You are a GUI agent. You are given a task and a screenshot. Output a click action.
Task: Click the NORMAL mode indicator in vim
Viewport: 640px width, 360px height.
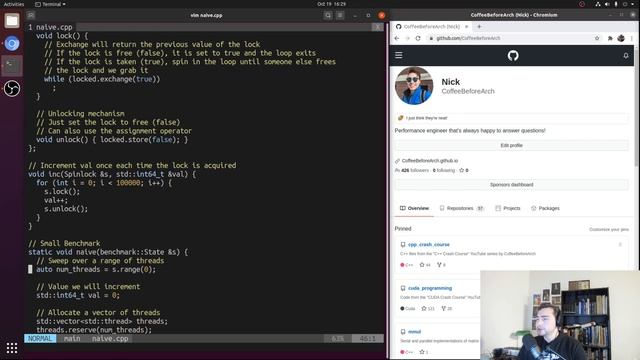(40, 338)
